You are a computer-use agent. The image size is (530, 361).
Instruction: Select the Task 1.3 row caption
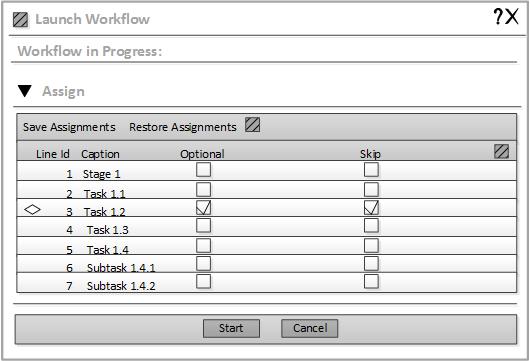pyautogui.click(x=107, y=230)
